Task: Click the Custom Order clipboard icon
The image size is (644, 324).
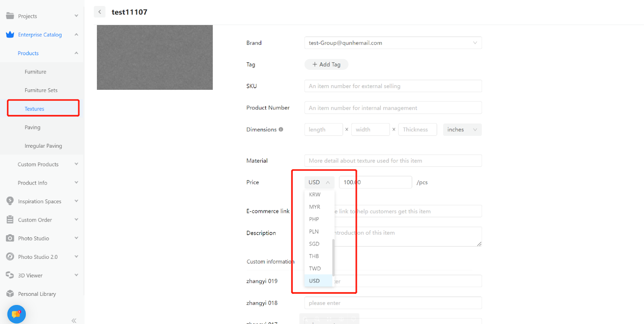Action: [10, 220]
